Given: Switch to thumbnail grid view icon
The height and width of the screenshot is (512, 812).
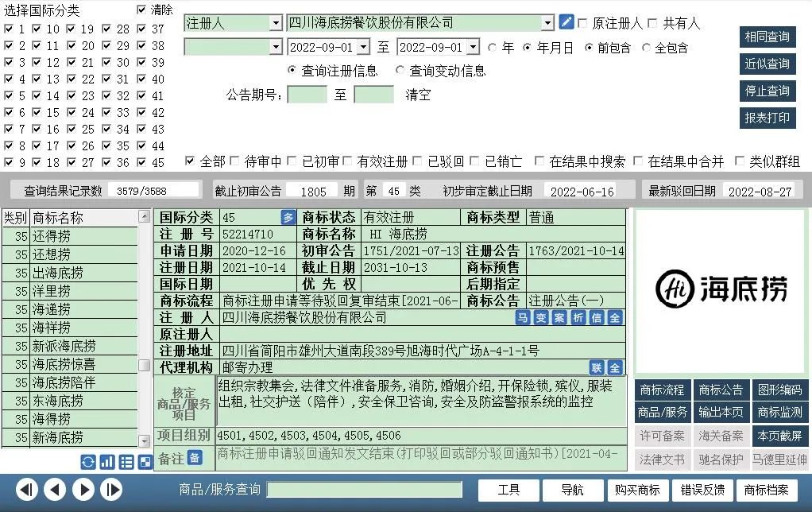Looking at the screenshot, I should pyautogui.click(x=145, y=462).
